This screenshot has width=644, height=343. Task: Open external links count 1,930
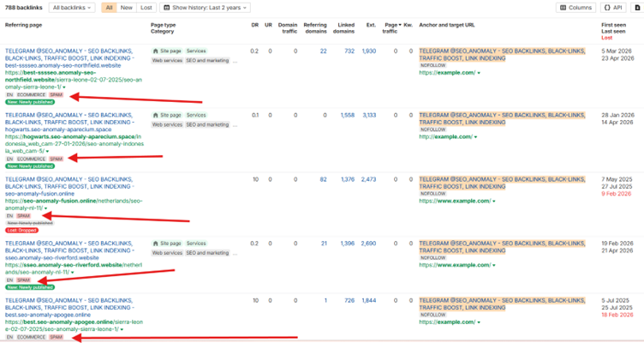click(369, 51)
